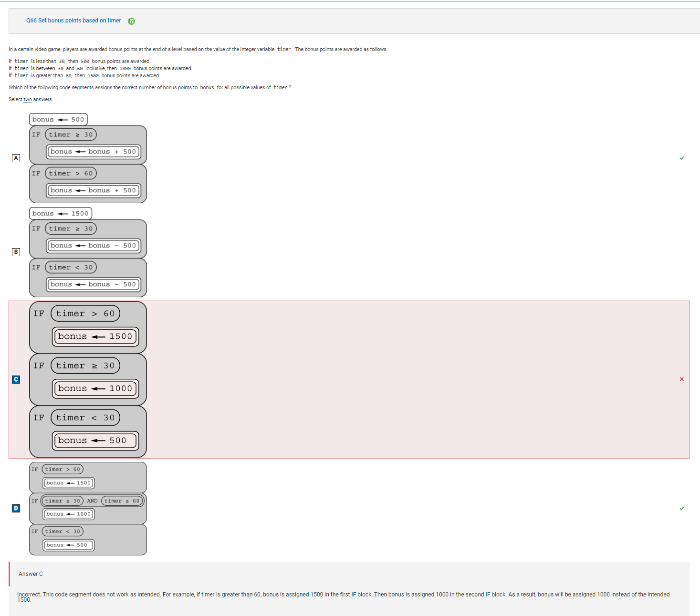Open the Q66 Set bonus points link
The height and width of the screenshot is (616, 700).
tap(73, 21)
